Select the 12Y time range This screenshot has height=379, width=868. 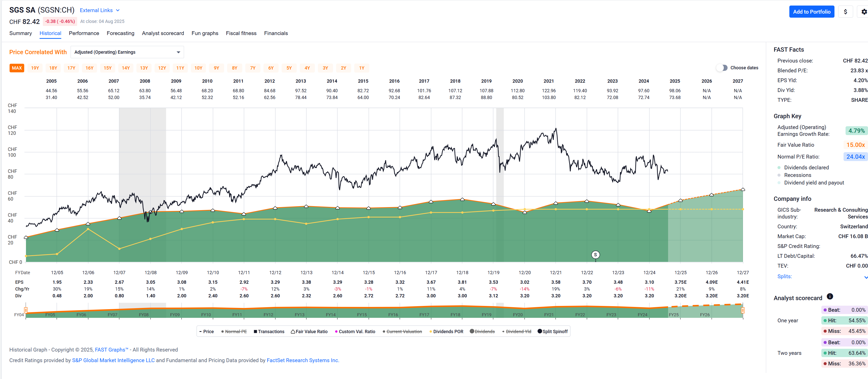(x=162, y=68)
